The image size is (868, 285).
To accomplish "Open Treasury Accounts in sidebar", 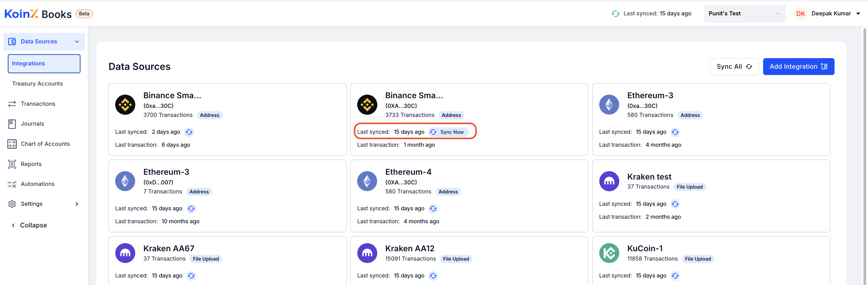I will pyautogui.click(x=37, y=83).
